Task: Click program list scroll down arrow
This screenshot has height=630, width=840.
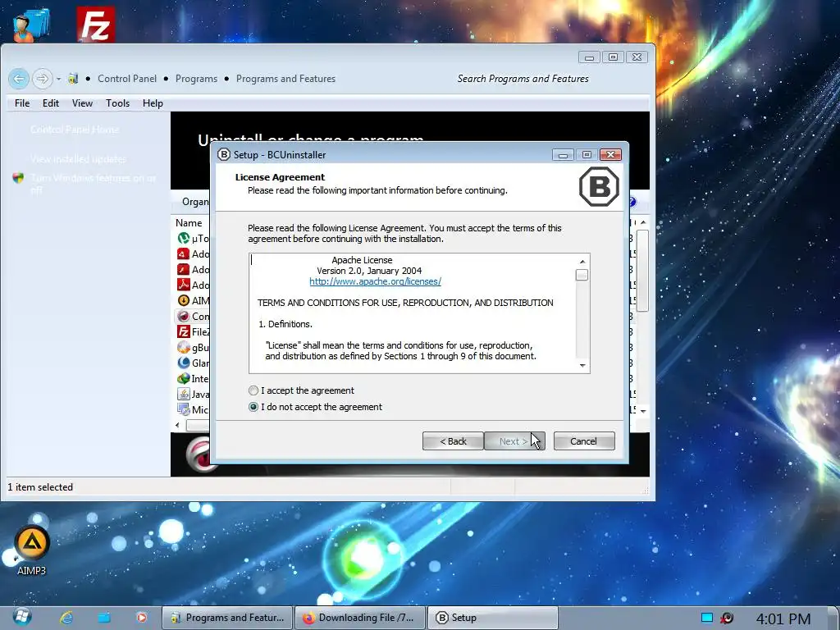Action: click(643, 412)
